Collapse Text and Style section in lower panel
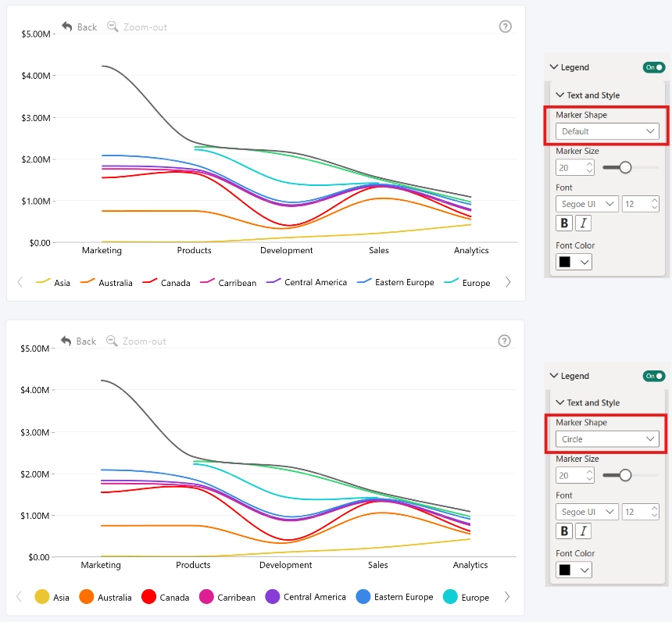Image resolution: width=672 pixels, height=622 pixels. click(559, 402)
